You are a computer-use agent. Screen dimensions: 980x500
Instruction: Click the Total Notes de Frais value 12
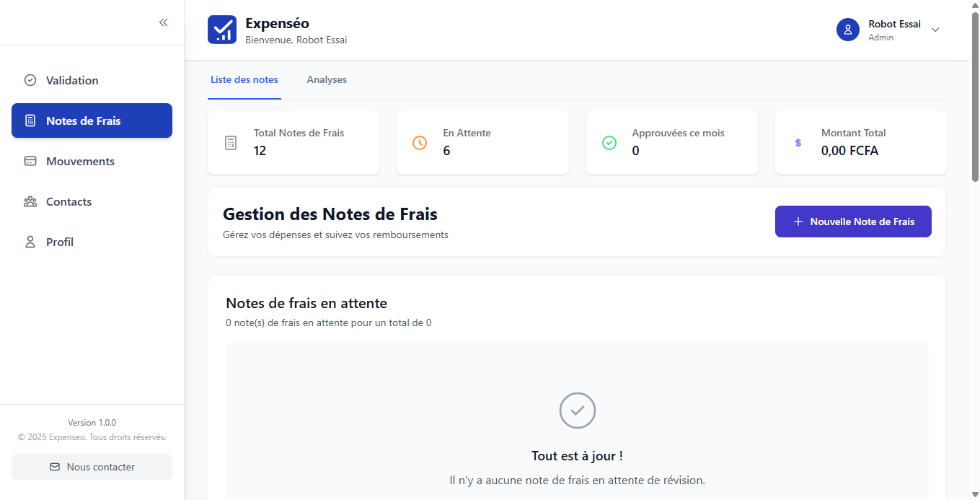(260, 151)
